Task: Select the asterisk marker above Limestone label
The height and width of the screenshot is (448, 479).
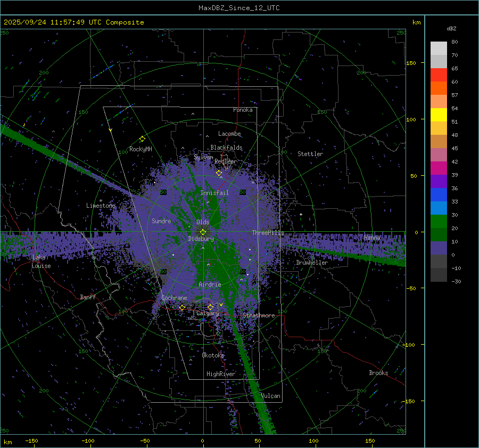Action: pyautogui.click(x=101, y=201)
